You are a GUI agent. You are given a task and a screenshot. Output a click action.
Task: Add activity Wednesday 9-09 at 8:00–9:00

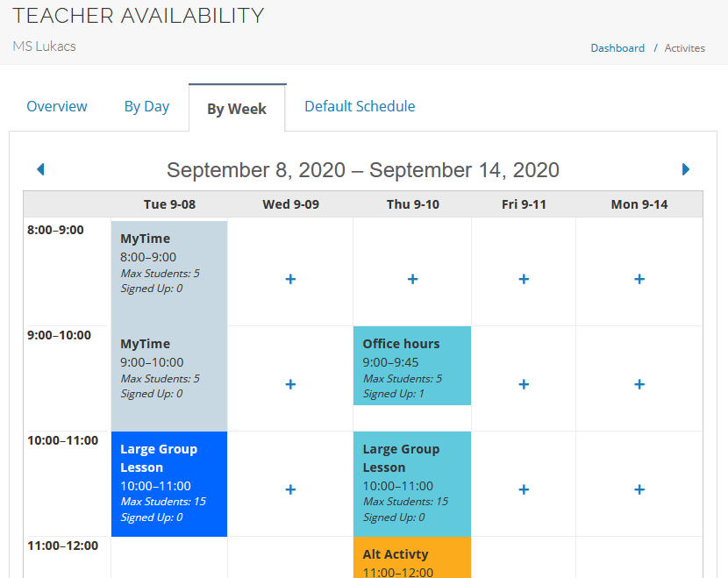tap(290, 279)
